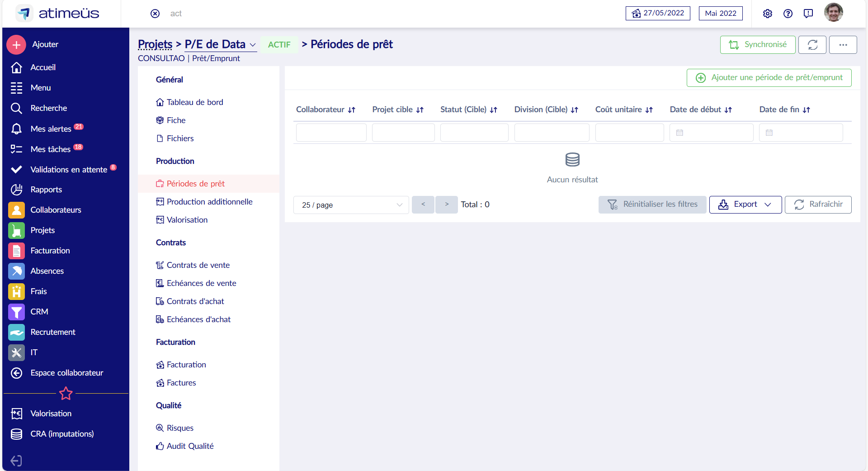Follow the Projets breadcrumb link
Image resolution: width=868 pixels, height=471 pixels.
tap(155, 44)
